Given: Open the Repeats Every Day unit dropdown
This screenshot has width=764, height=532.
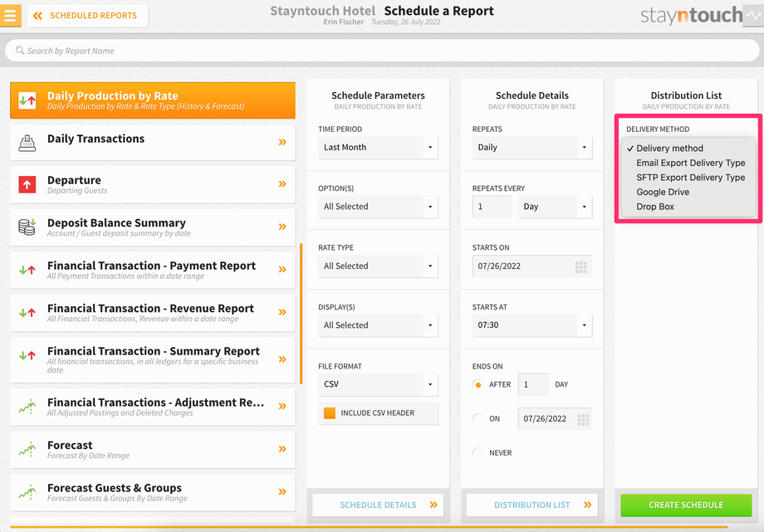Looking at the screenshot, I should pos(555,207).
